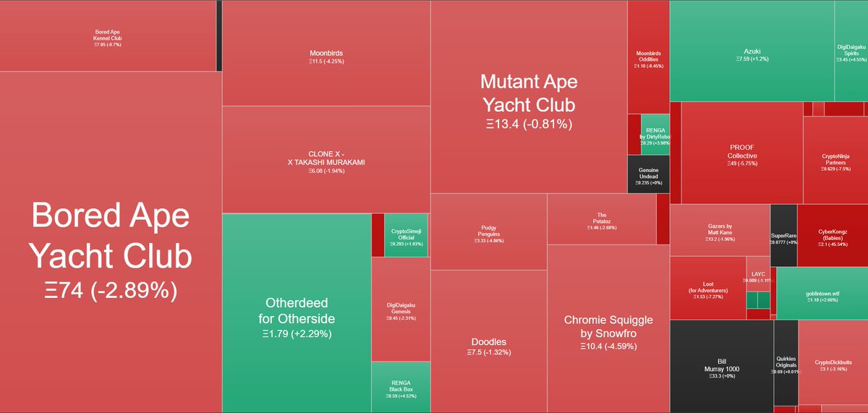Click the Quirkies Originals tile
This screenshot has width=868, height=413.
coord(786,363)
